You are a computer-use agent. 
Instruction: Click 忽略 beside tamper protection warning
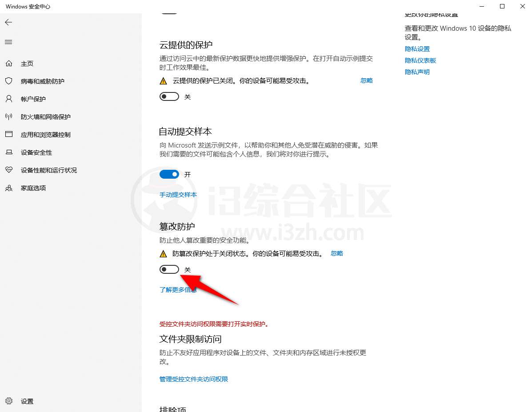tap(336, 253)
